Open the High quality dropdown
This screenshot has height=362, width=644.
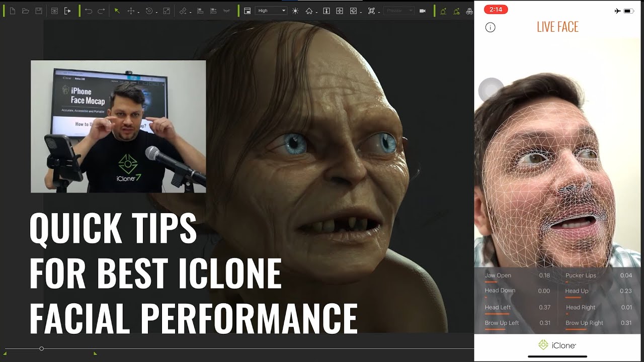[x=271, y=11]
